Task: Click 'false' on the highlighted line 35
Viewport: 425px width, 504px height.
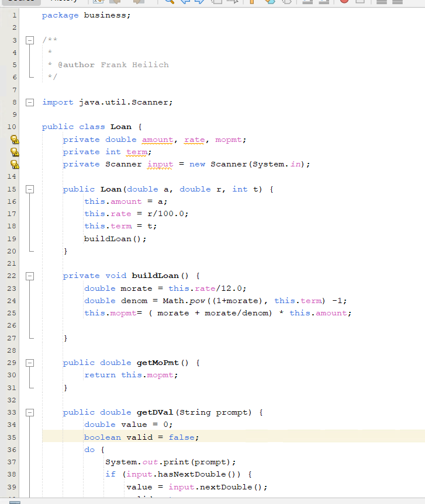Action: coord(181,437)
